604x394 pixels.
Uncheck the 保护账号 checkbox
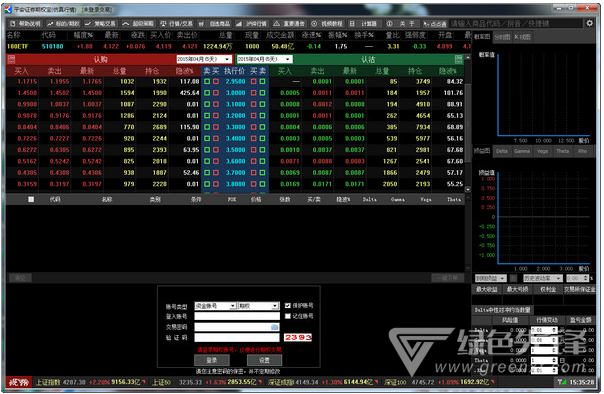(287, 305)
